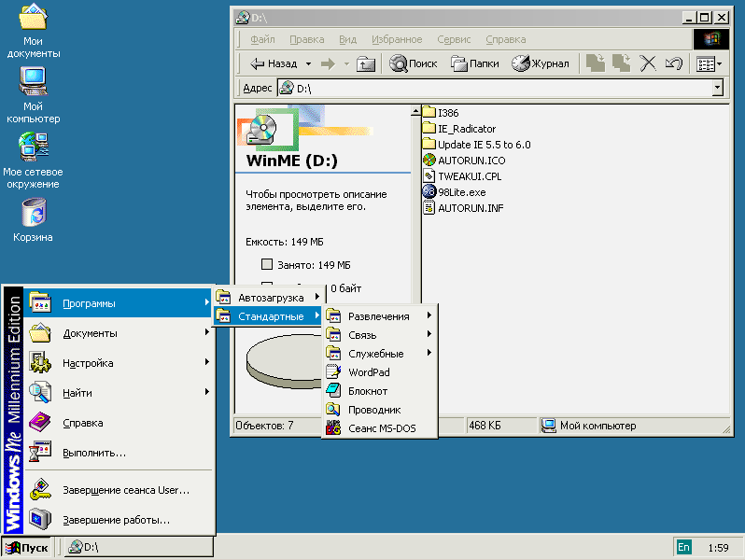The width and height of the screenshot is (745, 560).
Task: Click the Undo toolbar icon
Action: (x=674, y=63)
